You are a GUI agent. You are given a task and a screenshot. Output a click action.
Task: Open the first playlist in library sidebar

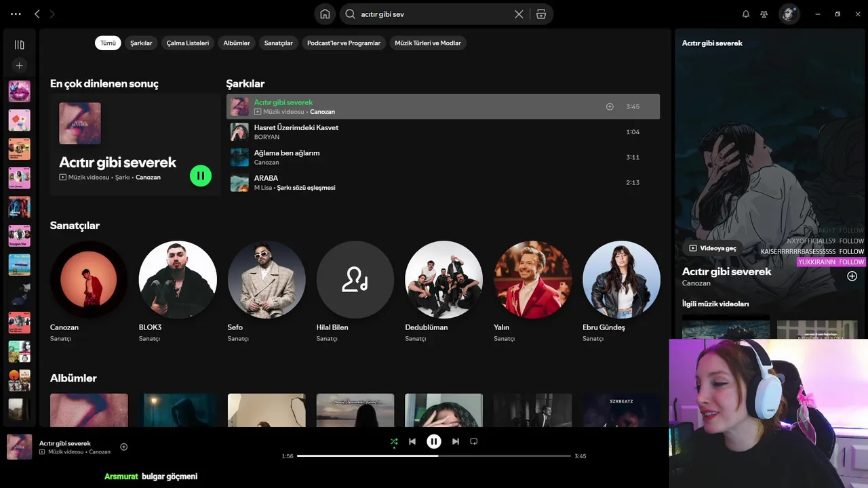19,91
